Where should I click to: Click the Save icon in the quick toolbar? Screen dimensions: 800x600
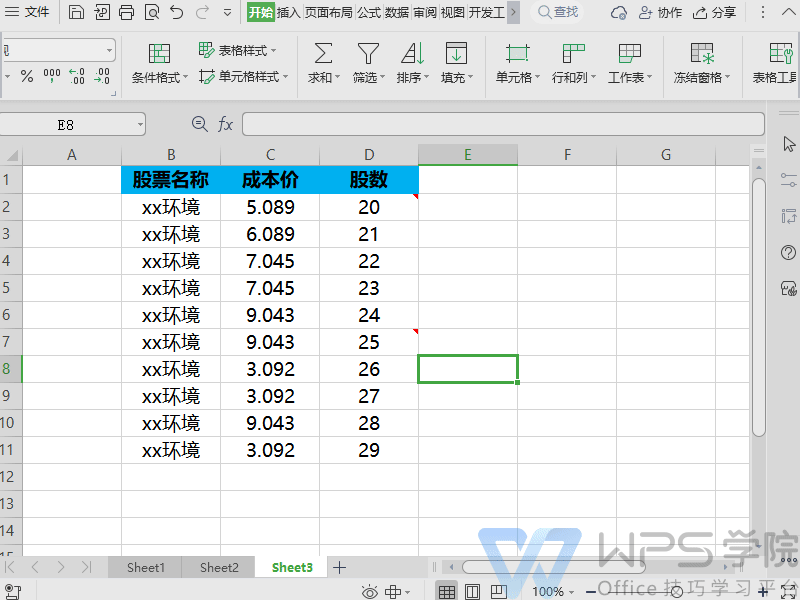(76, 12)
